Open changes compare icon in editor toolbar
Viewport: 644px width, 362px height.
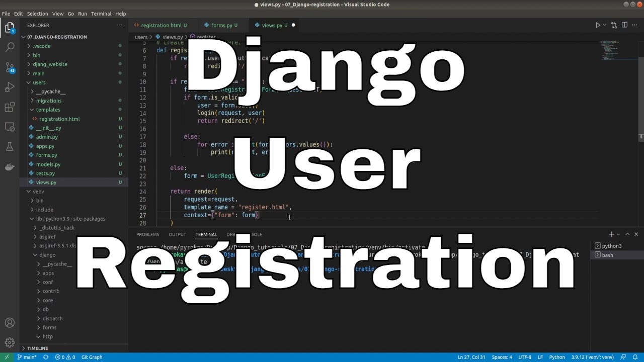pyautogui.click(x=614, y=25)
